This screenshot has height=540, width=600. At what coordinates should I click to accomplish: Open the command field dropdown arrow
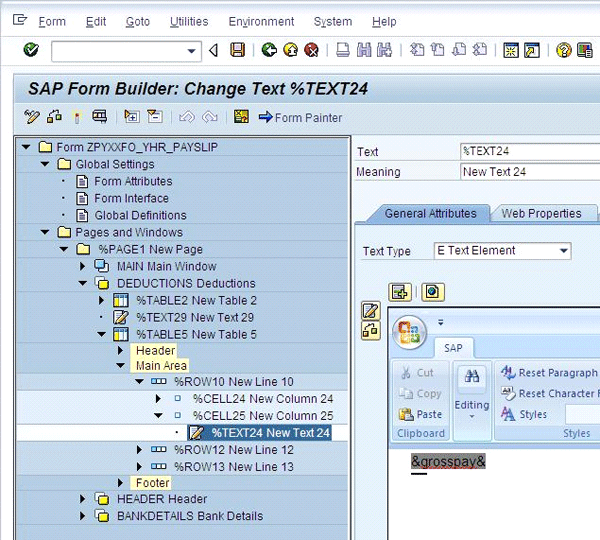coord(193,50)
